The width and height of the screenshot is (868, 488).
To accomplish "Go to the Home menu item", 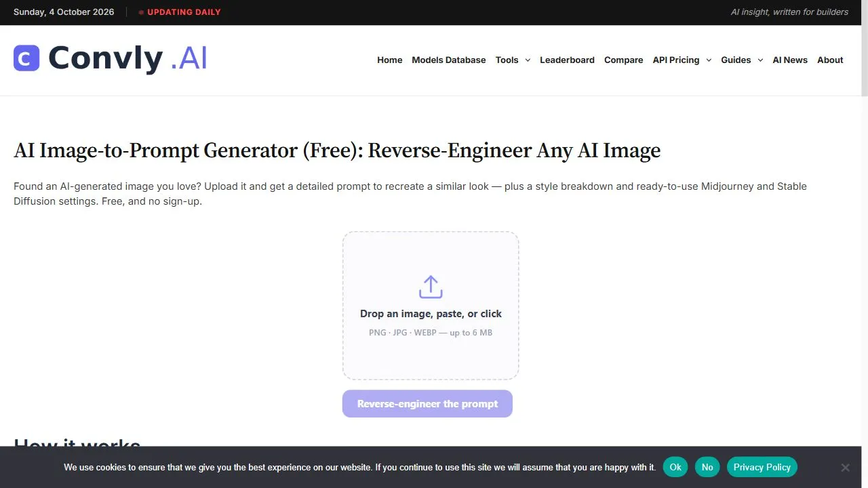I will pyautogui.click(x=390, y=60).
